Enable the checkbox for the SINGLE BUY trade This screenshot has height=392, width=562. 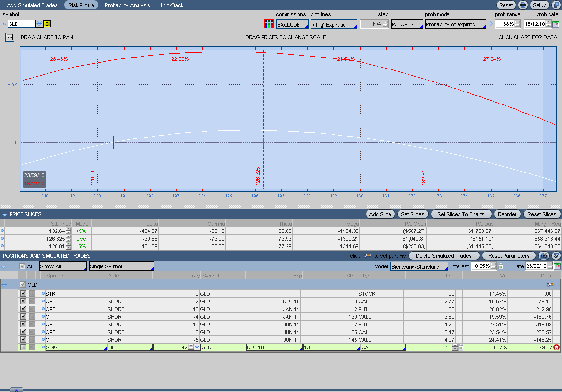point(23,347)
